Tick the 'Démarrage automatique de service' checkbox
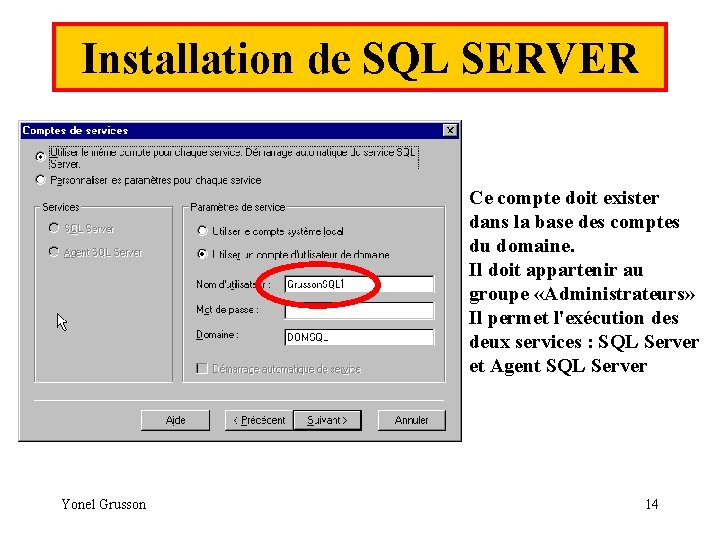Screen dimensions: 720x540 pyautogui.click(x=202, y=369)
